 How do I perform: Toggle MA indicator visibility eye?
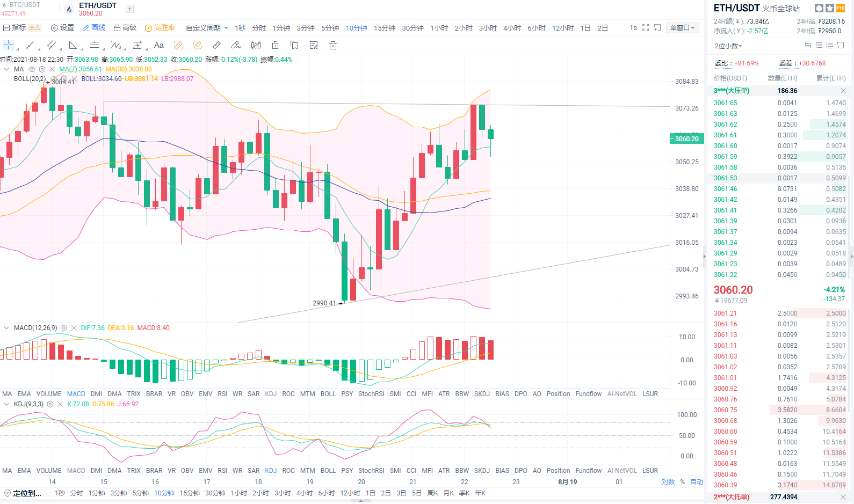point(32,69)
